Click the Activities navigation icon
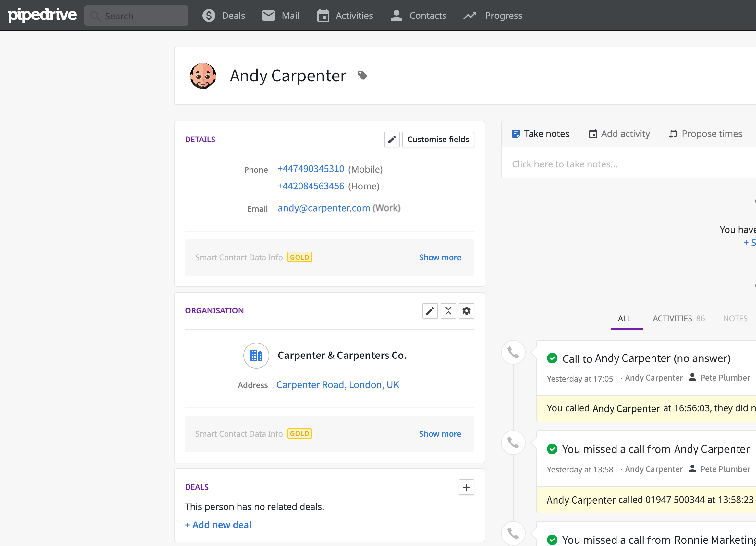Viewport: 756px width, 546px height. pyautogui.click(x=322, y=16)
